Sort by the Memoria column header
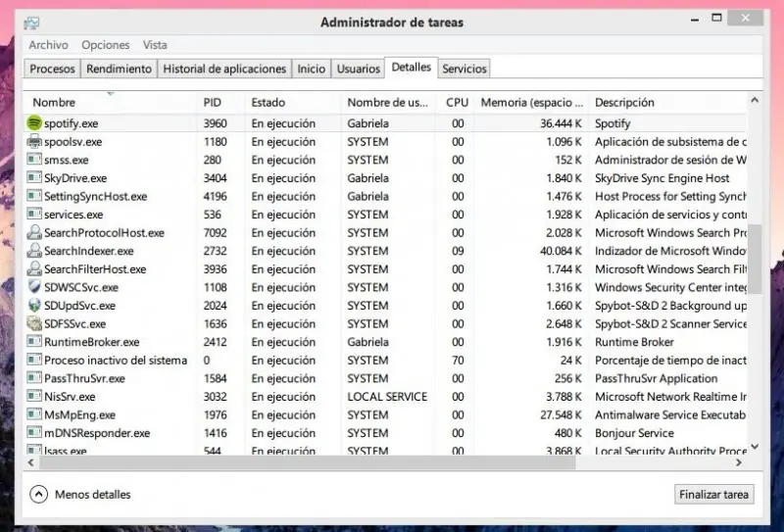Viewport: 784px width, 532px height. click(531, 103)
